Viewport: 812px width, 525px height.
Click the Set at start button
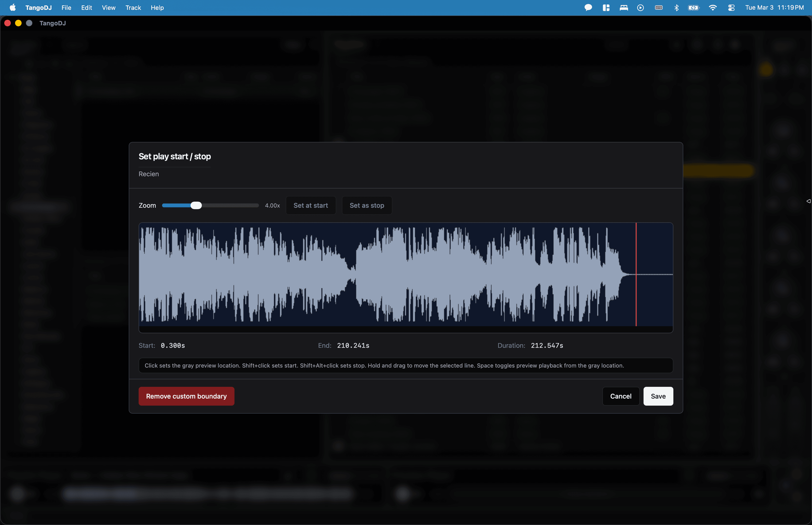311,205
